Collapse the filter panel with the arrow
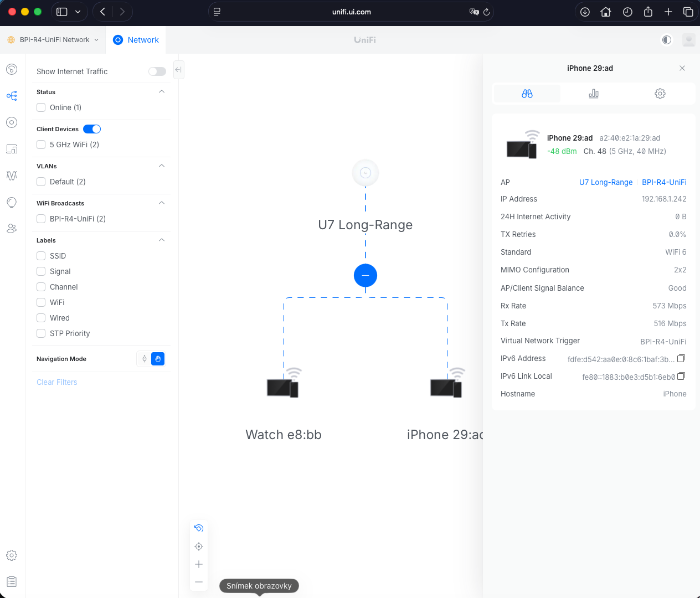The height and width of the screenshot is (598, 700). [178, 70]
